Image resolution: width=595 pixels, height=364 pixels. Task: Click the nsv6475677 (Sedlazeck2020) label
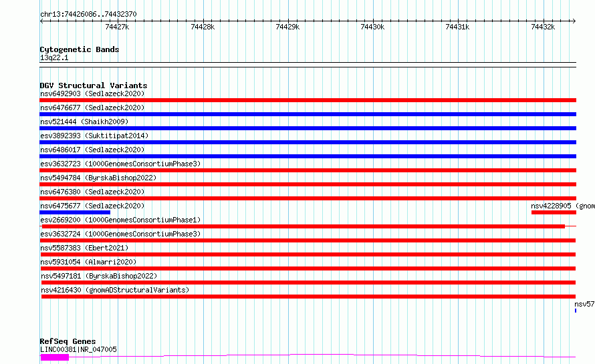[x=92, y=206]
